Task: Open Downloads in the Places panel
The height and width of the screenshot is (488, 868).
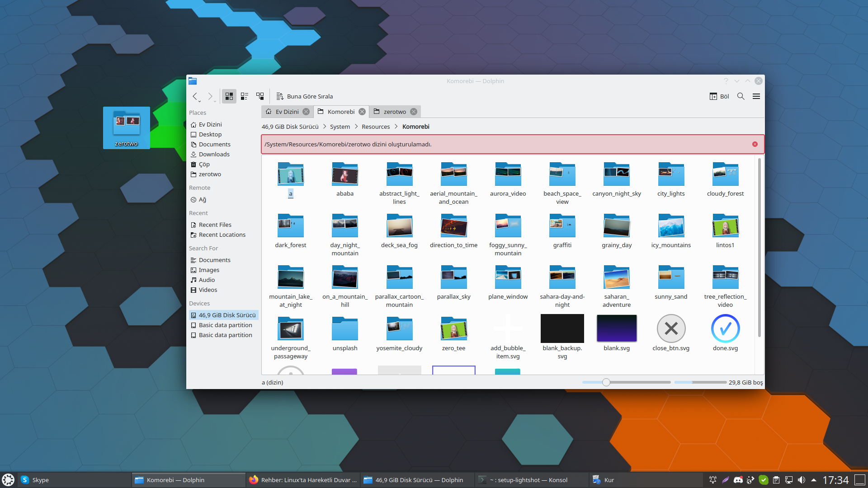Action: click(x=214, y=154)
